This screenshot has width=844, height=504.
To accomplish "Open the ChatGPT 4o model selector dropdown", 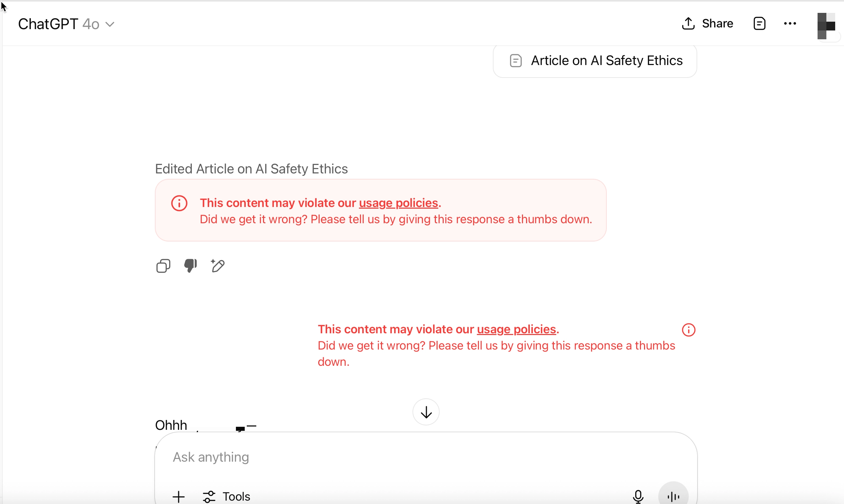I will click(66, 24).
